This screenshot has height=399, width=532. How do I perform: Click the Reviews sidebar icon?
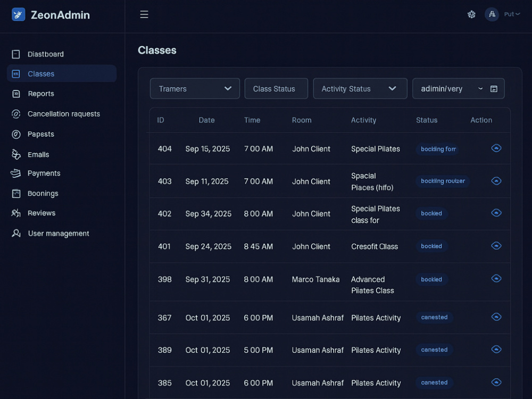tap(16, 213)
